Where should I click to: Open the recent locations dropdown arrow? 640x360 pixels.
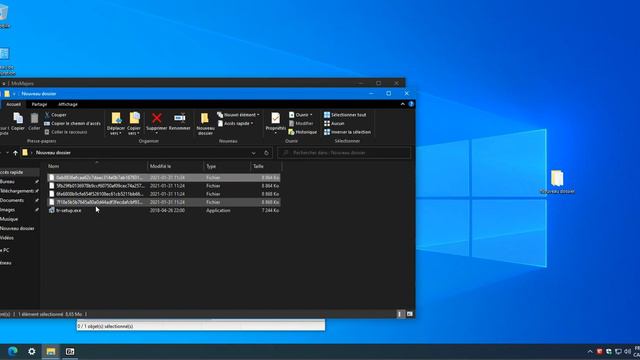point(7,153)
